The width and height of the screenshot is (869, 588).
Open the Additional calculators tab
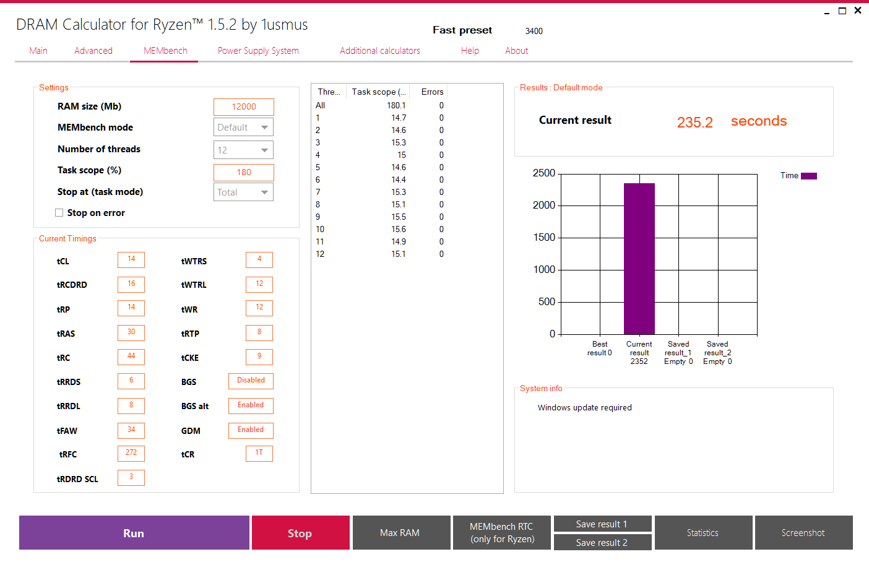pos(380,51)
